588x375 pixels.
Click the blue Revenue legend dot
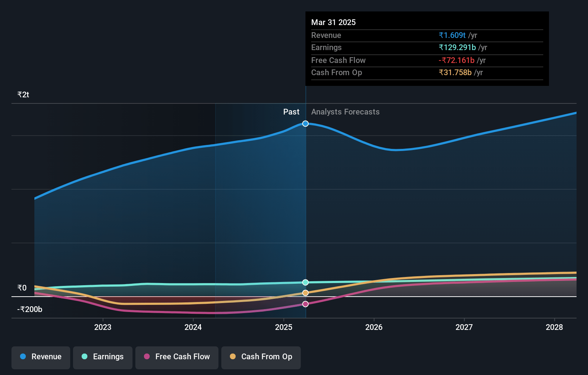23,356
